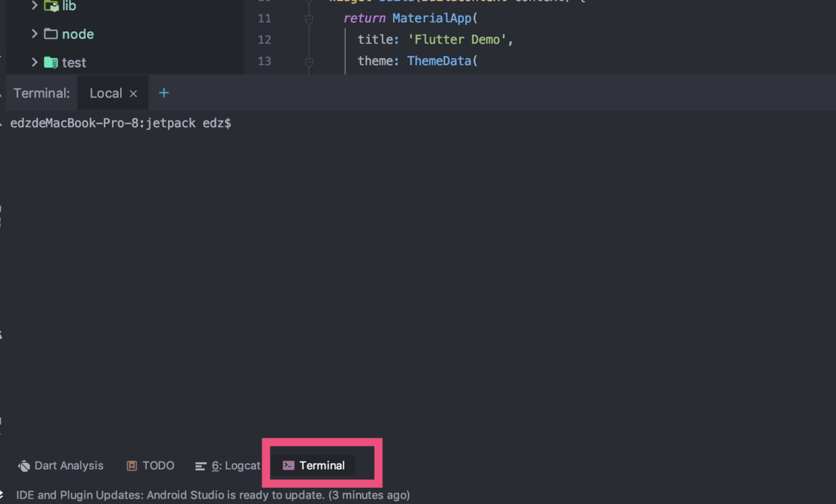The image size is (836, 504).
Task: Click line number 13 in the gutter
Action: click(x=264, y=61)
